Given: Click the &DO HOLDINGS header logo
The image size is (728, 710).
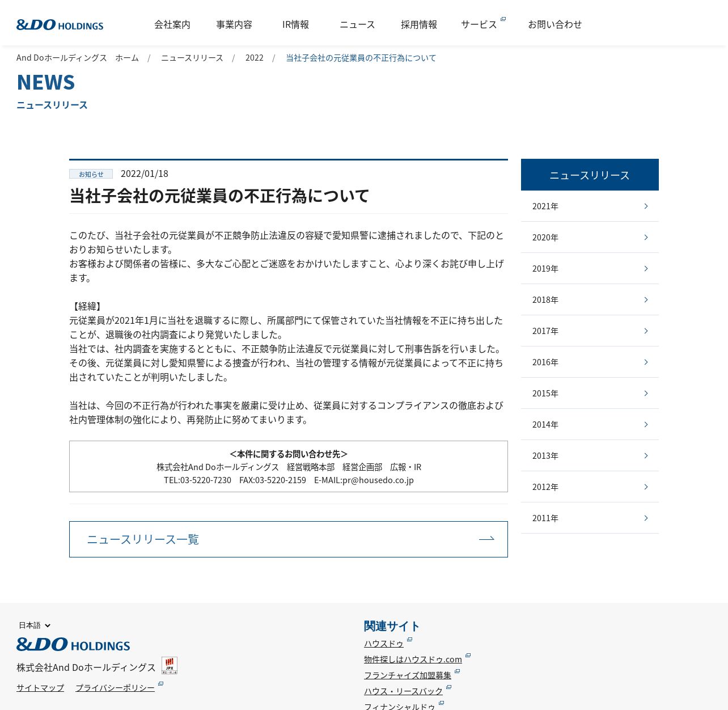Looking at the screenshot, I should tap(60, 24).
